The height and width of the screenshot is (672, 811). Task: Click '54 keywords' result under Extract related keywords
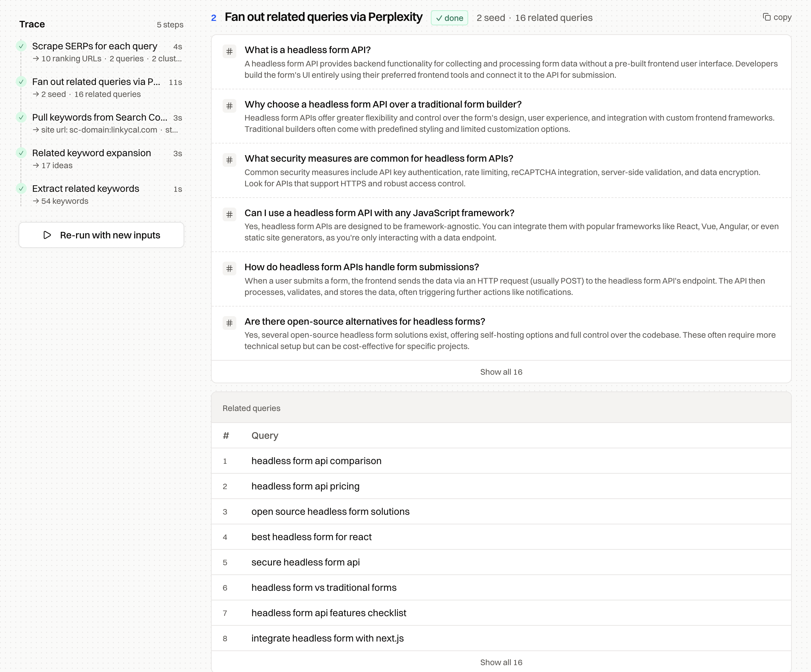click(64, 201)
